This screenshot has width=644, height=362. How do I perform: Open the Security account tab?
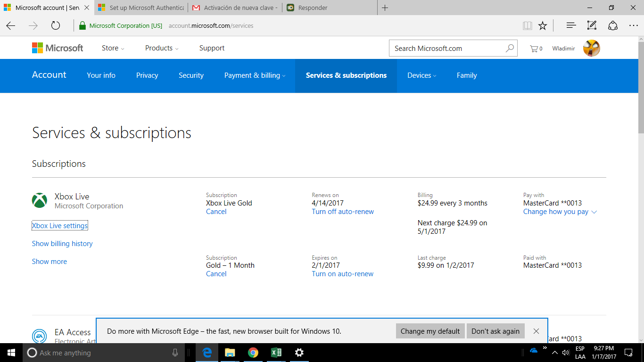(x=191, y=75)
